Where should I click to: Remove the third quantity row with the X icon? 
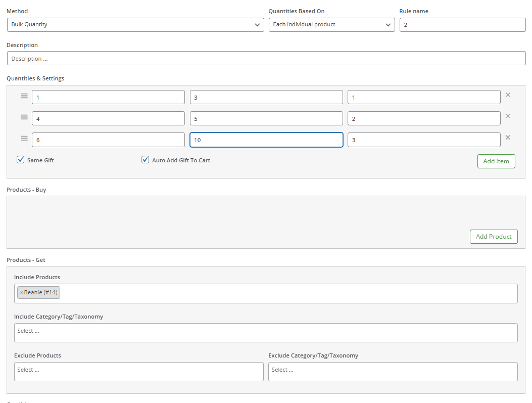508,137
